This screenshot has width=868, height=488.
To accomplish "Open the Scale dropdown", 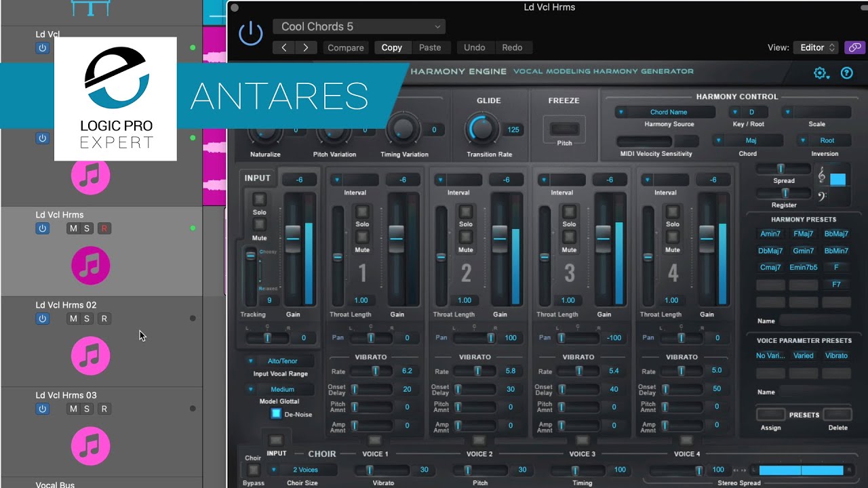I will coord(816,112).
